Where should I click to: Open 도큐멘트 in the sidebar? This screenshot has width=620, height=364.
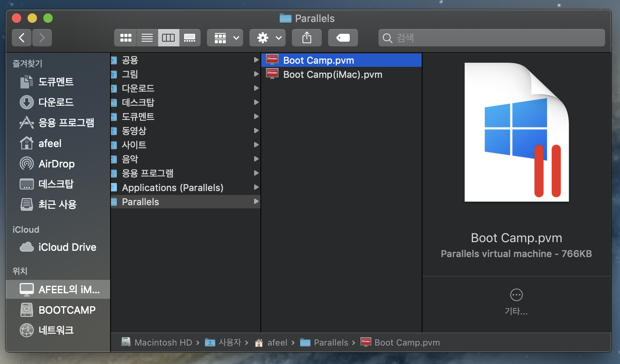[58, 82]
